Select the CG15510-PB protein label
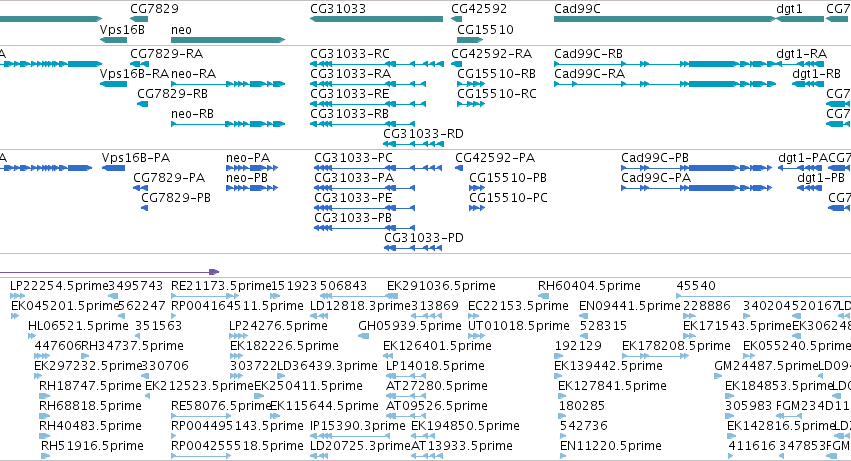 pos(508,178)
